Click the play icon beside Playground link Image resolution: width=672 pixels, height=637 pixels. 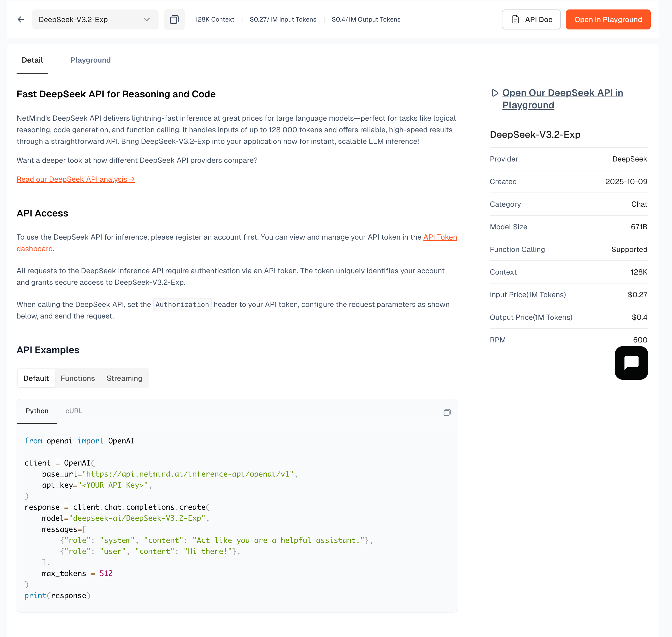coord(495,93)
